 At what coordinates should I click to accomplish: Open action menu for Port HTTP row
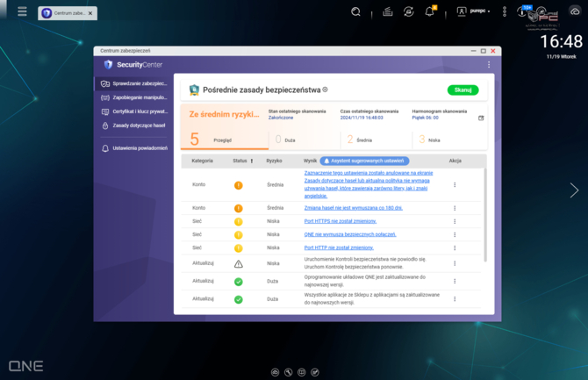[x=455, y=248]
